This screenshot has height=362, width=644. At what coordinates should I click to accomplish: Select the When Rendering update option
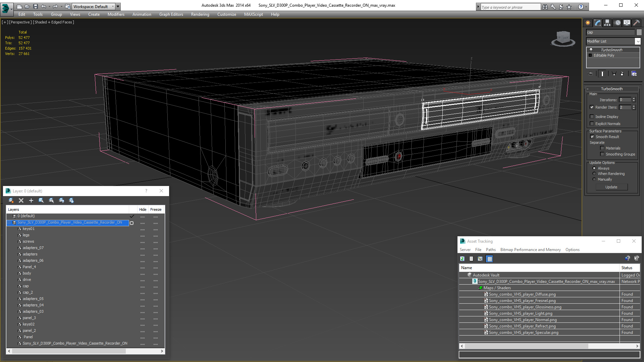point(594,174)
